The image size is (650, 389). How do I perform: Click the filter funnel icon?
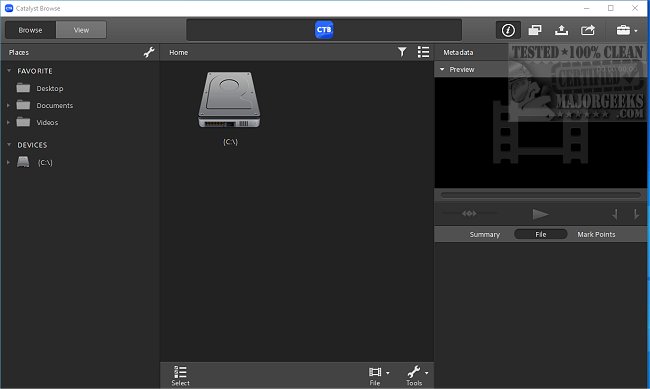(402, 52)
